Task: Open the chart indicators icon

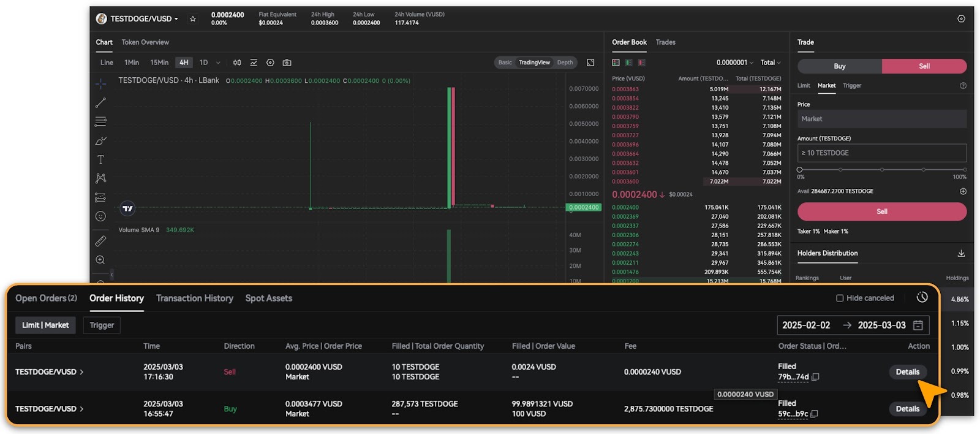Action: [x=254, y=63]
